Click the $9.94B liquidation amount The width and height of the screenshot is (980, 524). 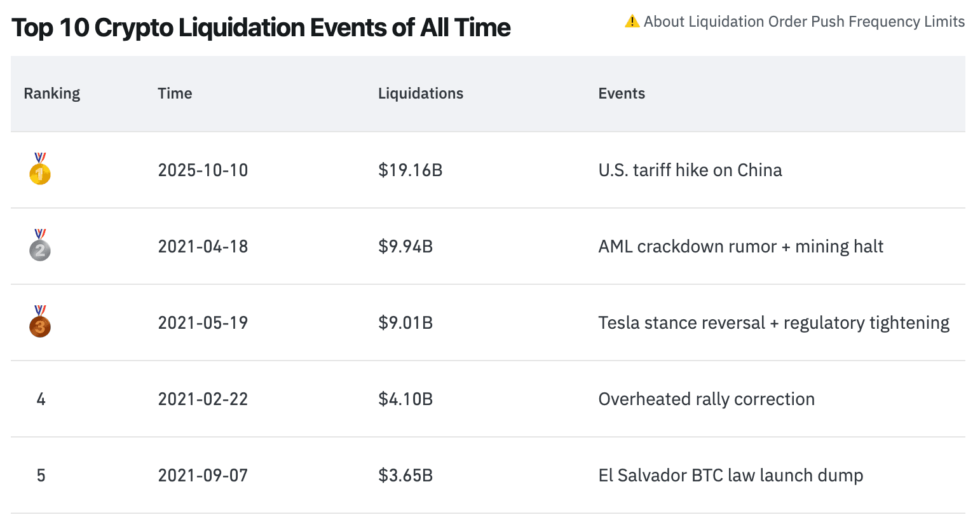pyautogui.click(x=405, y=246)
